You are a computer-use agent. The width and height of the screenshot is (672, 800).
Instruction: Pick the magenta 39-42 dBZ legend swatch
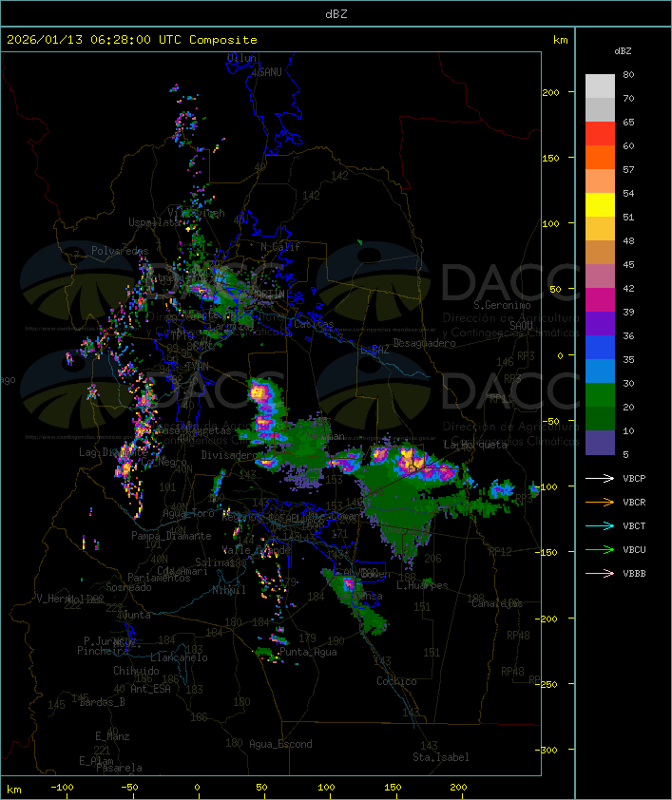pos(600,300)
